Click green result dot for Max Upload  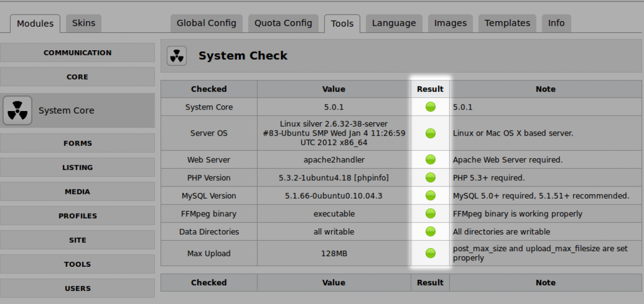[x=430, y=253]
